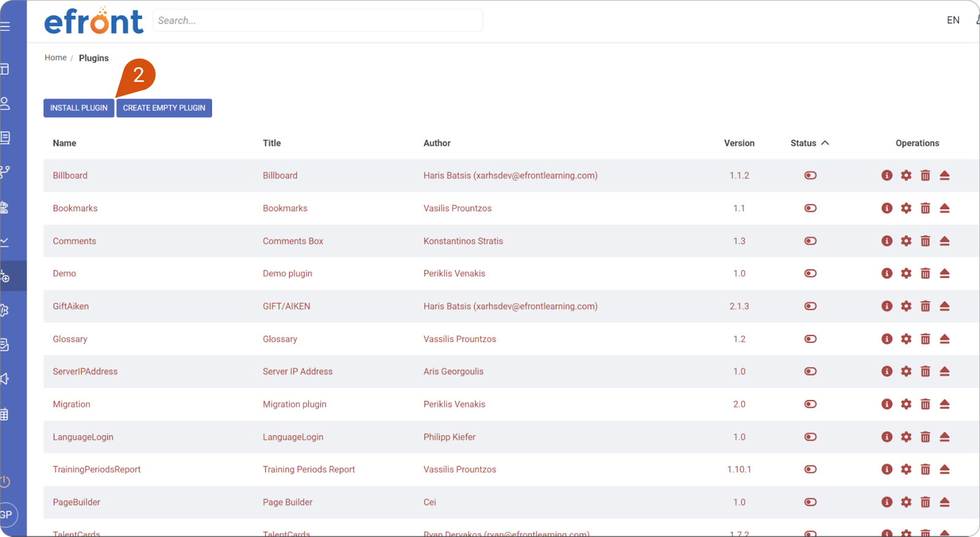The width and height of the screenshot is (980, 537).
Task: Open the GiftAiken plugin name link
Action: (x=70, y=306)
